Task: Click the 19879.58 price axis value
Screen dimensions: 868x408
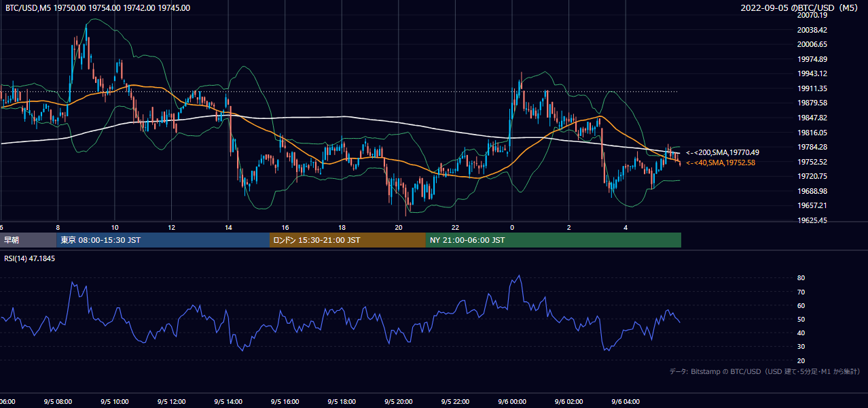Action: (812, 103)
